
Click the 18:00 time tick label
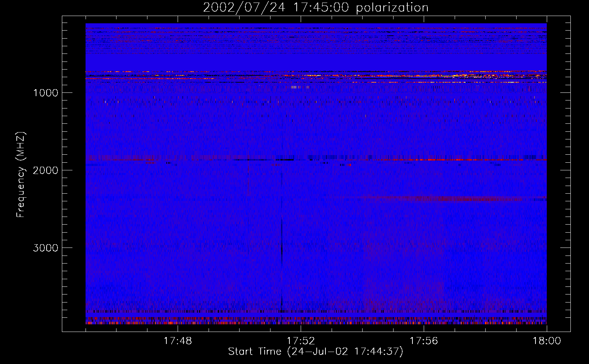click(x=547, y=341)
